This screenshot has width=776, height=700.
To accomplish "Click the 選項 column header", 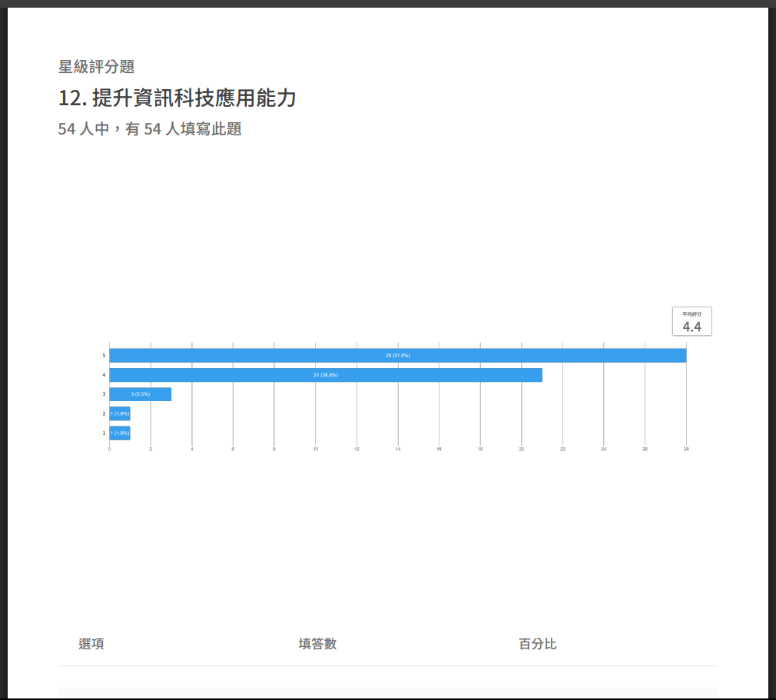I will [91, 644].
